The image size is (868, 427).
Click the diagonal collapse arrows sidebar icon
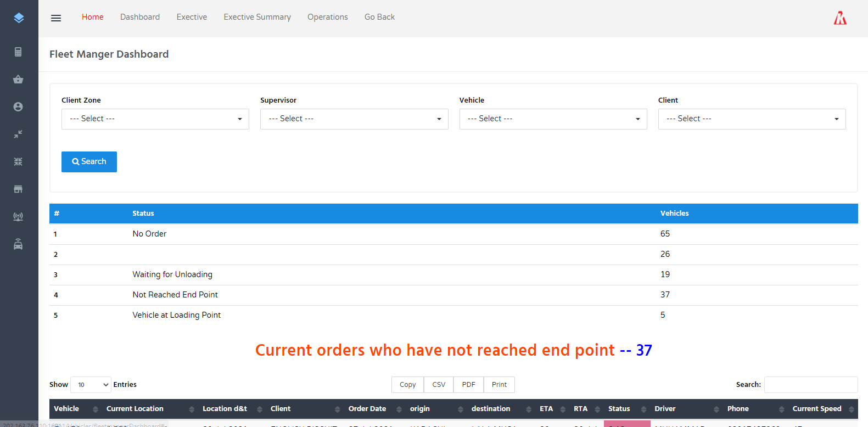click(18, 134)
